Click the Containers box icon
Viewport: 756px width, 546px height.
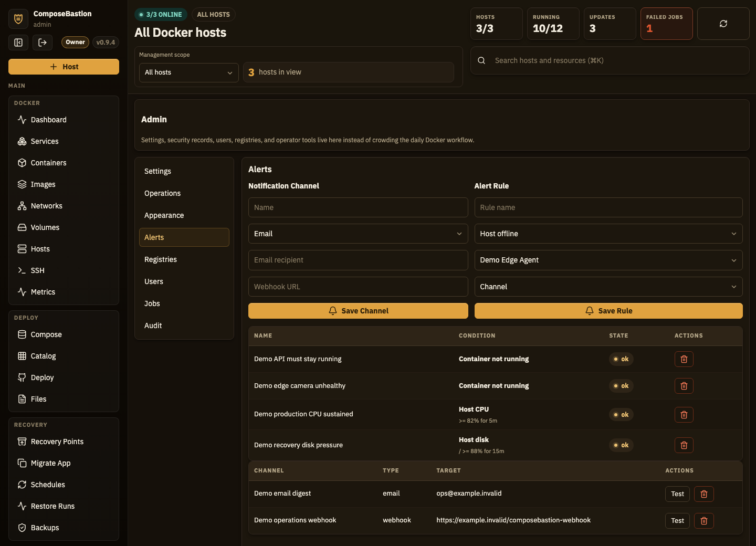click(x=22, y=163)
